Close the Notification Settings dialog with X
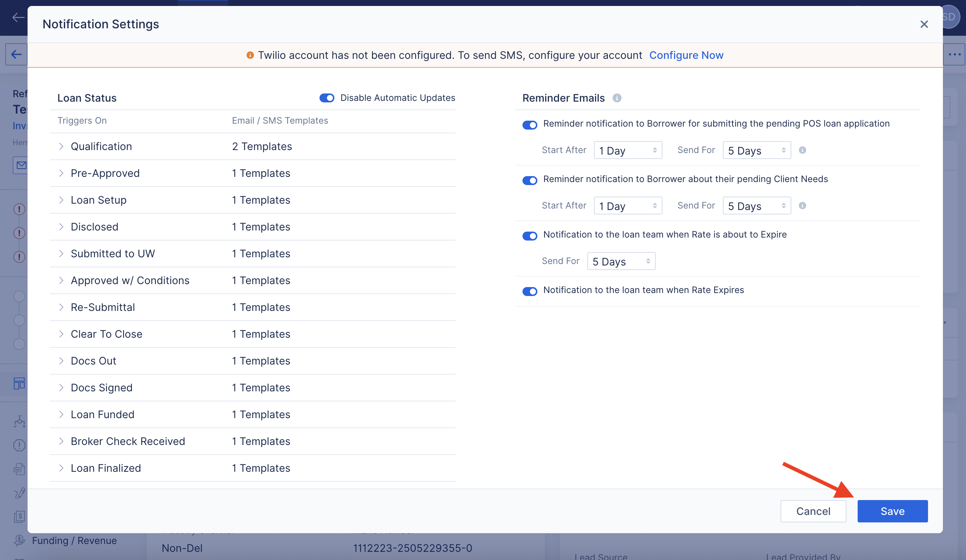 pos(924,25)
